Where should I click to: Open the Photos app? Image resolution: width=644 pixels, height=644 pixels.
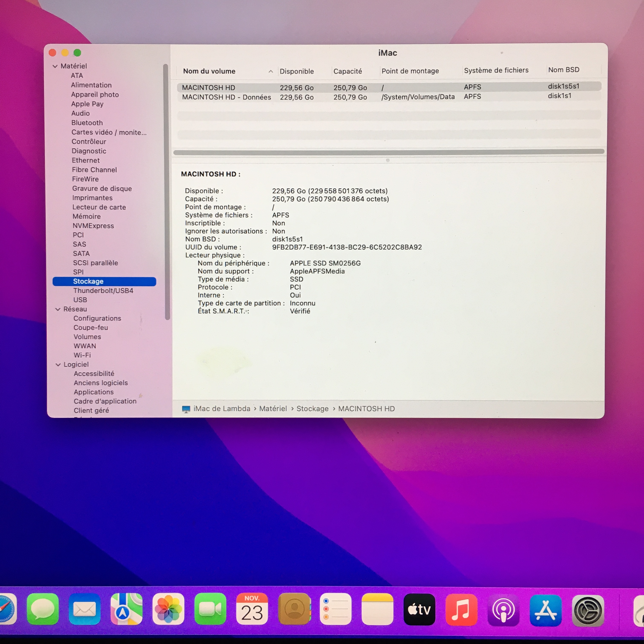click(x=168, y=609)
